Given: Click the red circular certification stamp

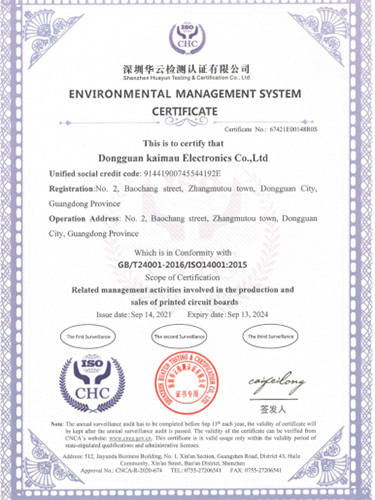Looking at the screenshot, I should pos(187,382).
